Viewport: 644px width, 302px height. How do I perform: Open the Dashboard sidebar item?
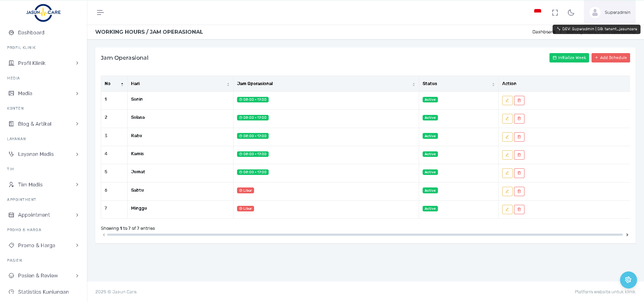point(31,33)
